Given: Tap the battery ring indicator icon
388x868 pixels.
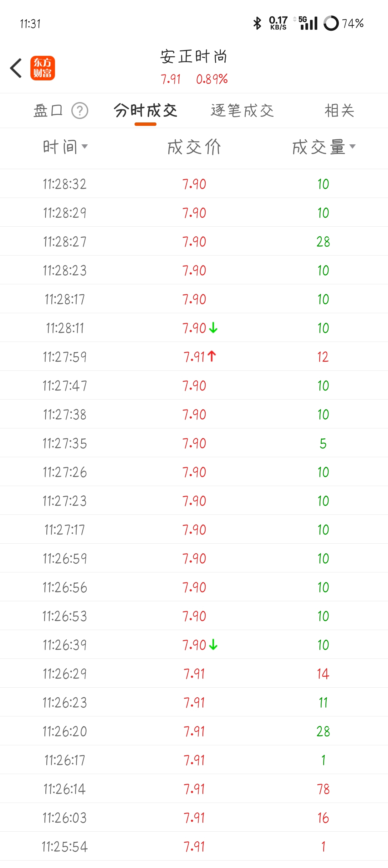Looking at the screenshot, I should click(331, 23).
